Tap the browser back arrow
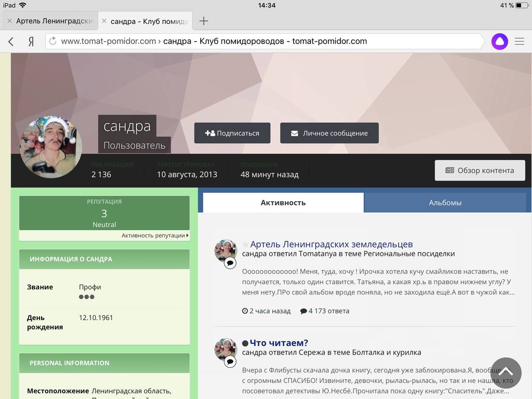 tap(11, 42)
